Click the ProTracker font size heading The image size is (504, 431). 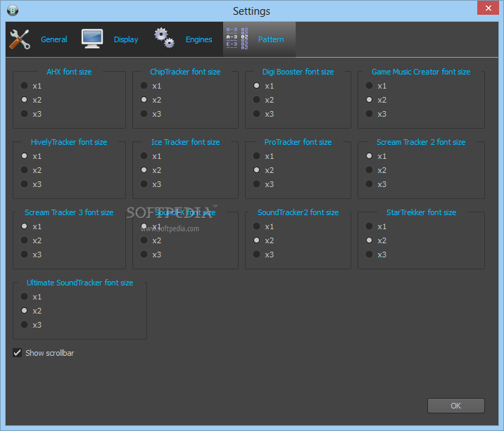coord(298,142)
